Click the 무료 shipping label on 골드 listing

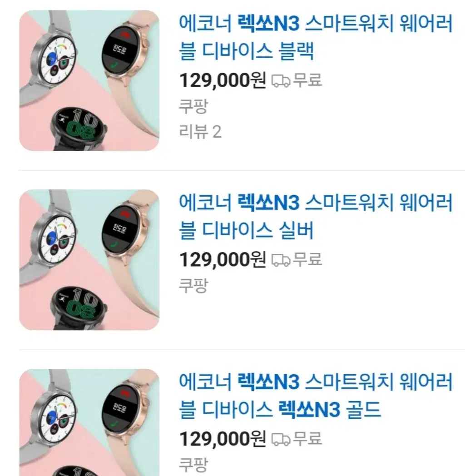[307, 438]
